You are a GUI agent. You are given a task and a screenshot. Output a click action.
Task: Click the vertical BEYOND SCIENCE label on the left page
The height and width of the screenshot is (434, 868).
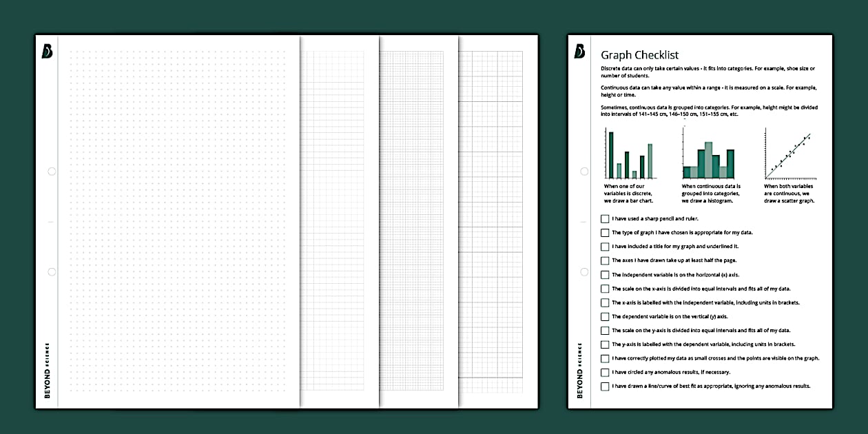click(x=45, y=369)
